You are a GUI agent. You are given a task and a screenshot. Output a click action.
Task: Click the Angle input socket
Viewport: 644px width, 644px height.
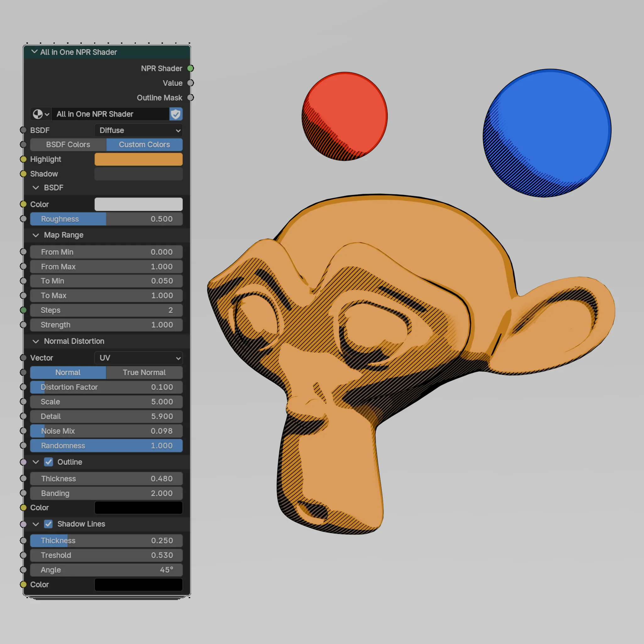click(23, 570)
